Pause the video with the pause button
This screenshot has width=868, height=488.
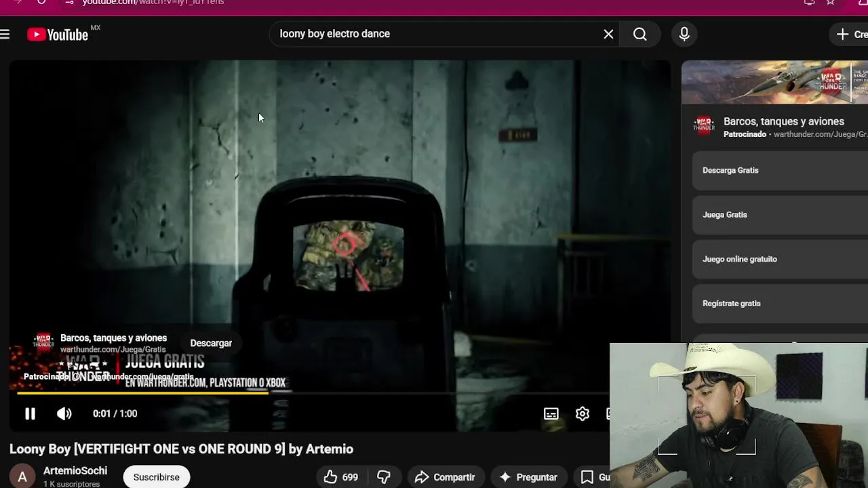click(x=30, y=413)
